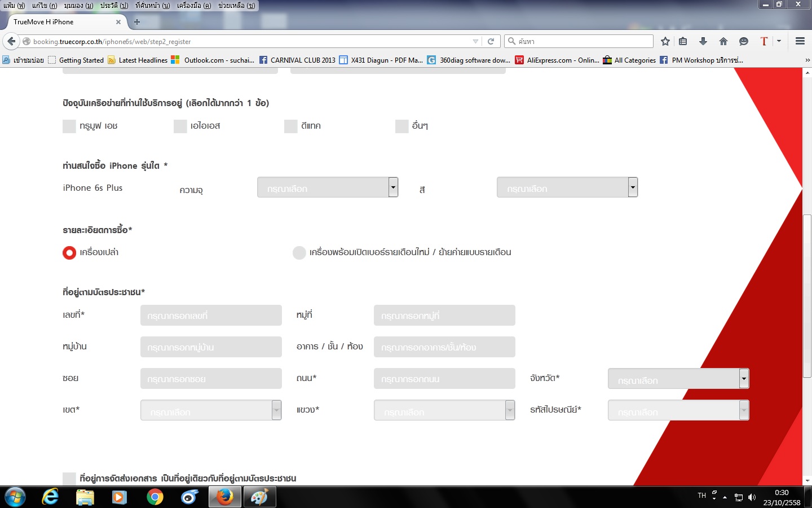Screen dimensions: 812x508
Task: Tick the ที่อยู่การจัดส่งเอกสาร same-address checkbox
Action: (69, 479)
